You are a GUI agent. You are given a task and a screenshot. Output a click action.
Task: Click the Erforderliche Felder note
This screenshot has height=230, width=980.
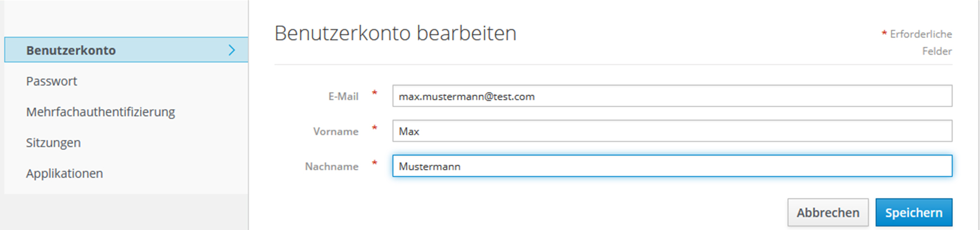click(x=921, y=42)
